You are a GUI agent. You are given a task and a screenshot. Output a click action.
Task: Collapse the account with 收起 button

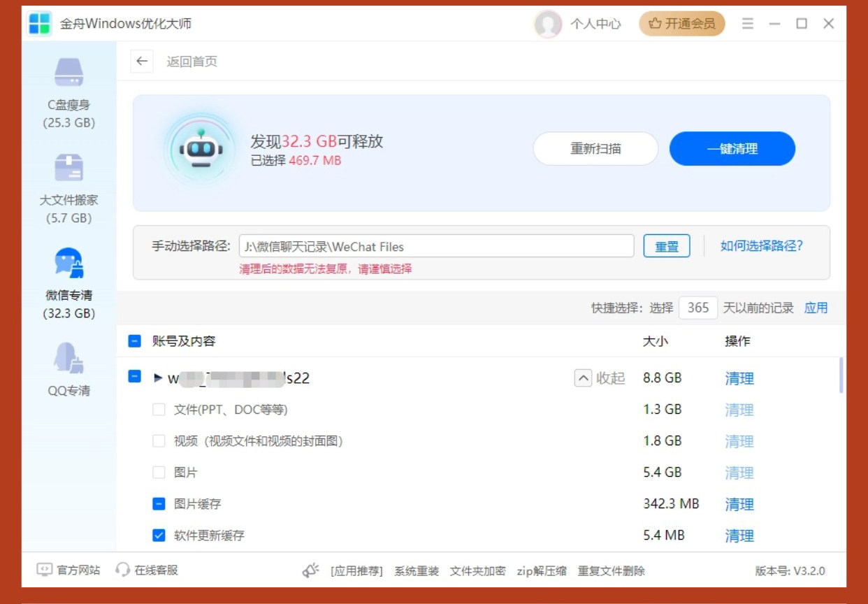600,378
